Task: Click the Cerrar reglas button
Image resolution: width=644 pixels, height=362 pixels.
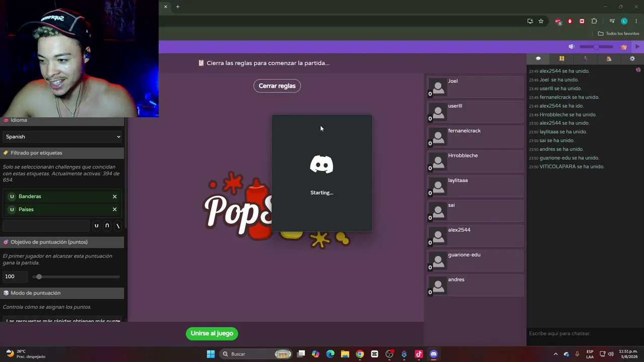Action: click(x=277, y=86)
